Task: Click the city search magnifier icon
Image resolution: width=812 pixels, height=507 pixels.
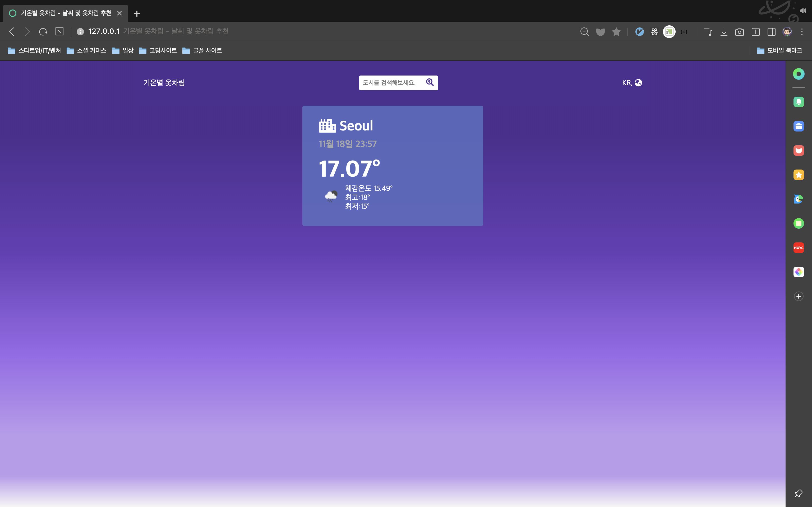Action: click(x=430, y=82)
